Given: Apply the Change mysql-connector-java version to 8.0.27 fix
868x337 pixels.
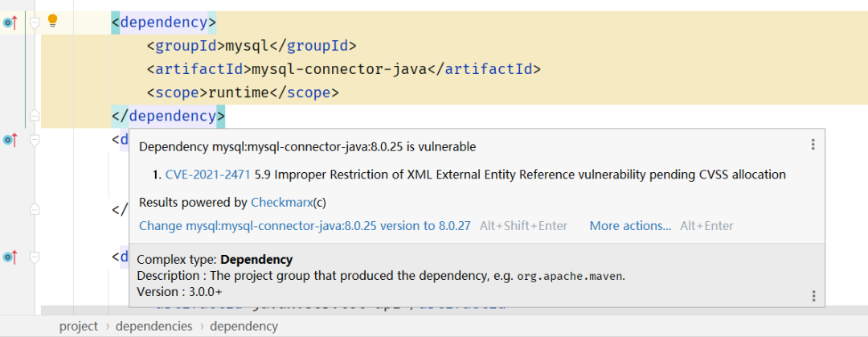Looking at the screenshot, I should click(305, 226).
